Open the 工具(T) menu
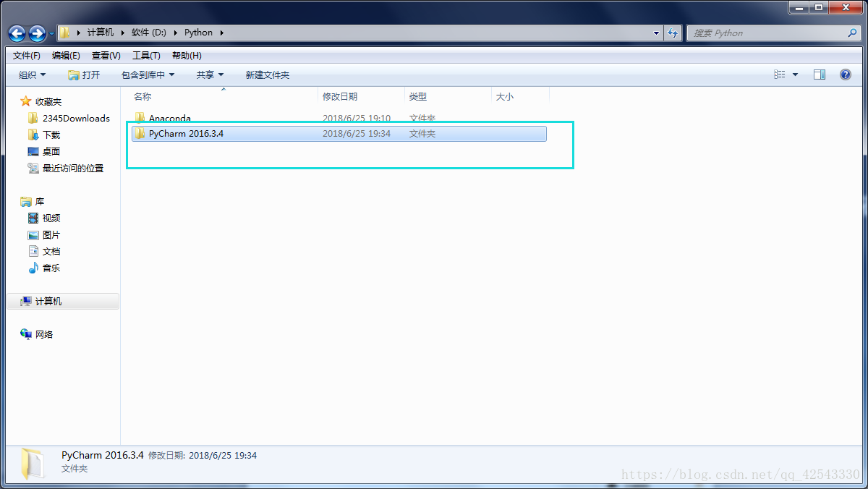This screenshot has height=489, width=868. click(x=146, y=56)
